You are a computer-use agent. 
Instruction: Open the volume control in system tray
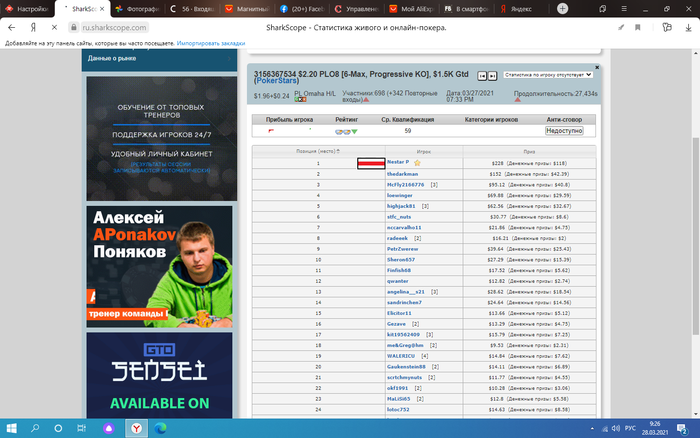616,428
